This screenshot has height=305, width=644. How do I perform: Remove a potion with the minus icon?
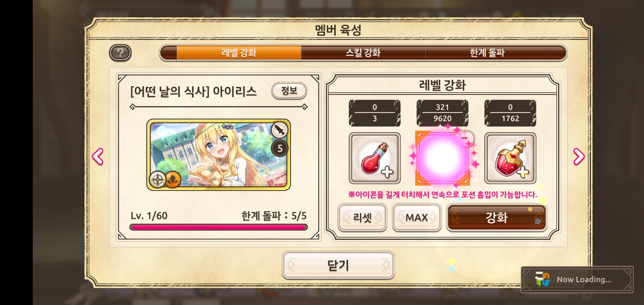(465, 138)
